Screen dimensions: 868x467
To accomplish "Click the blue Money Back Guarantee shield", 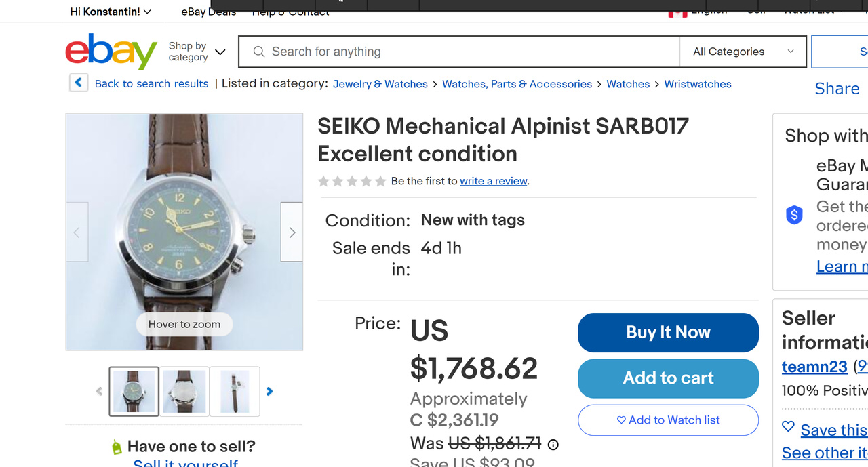I will tap(794, 216).
